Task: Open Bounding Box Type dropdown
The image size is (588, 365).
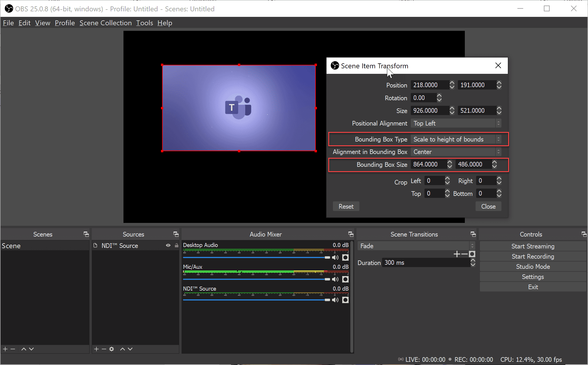Action: 456,139
